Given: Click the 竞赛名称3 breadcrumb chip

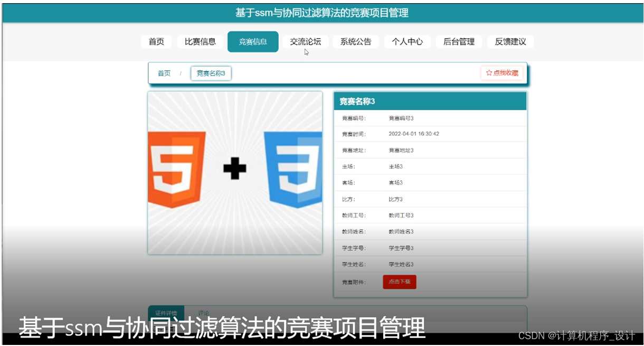Looking at the screenshot, I should tap(211, 73).
